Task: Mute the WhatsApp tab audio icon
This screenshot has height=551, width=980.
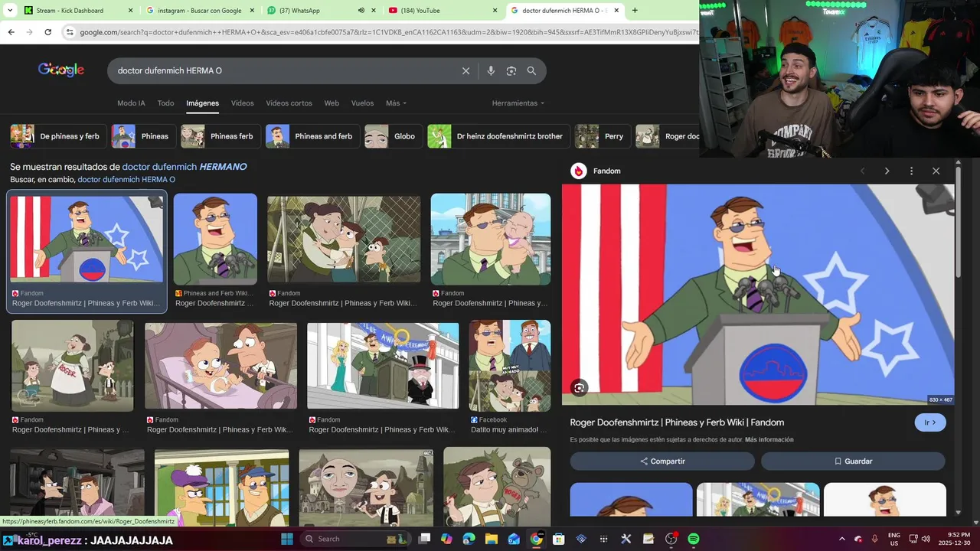Action: [361, 11]
